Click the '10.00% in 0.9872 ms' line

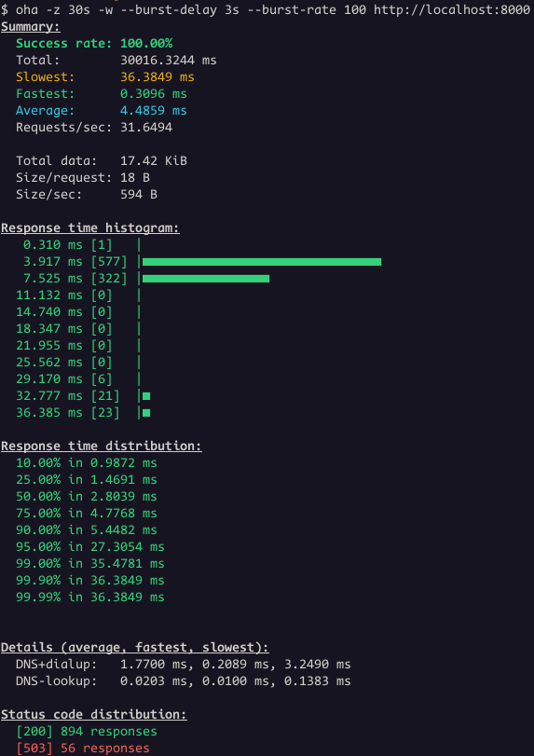click(x=87, y=463)
